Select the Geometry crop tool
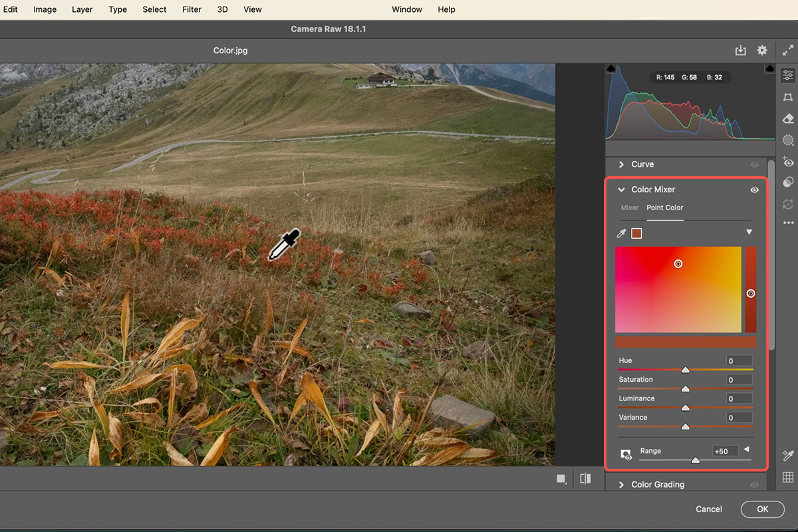This screenshot has width=798, height=532. [x=788, y=97]
